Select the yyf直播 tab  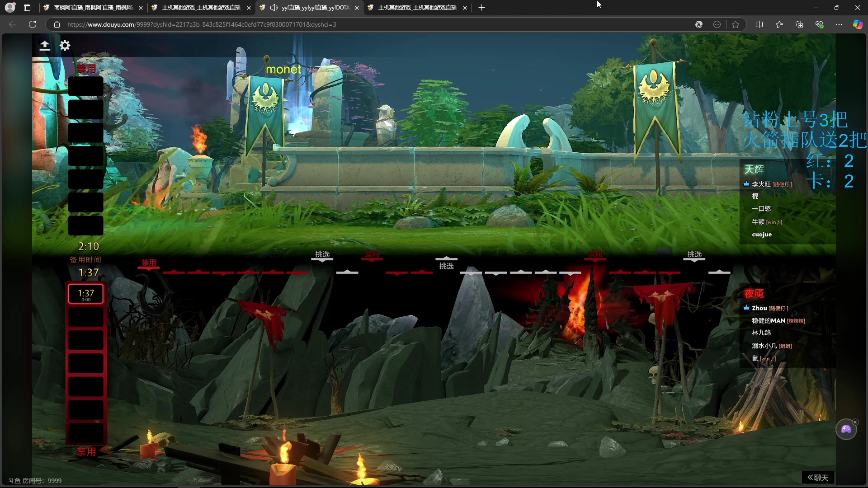point(310,8)
